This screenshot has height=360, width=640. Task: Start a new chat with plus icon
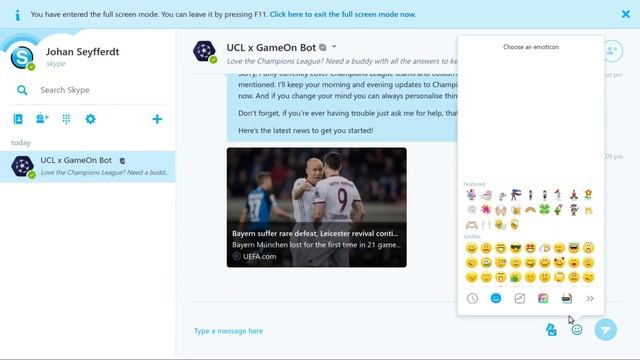[x=157, y=119]
